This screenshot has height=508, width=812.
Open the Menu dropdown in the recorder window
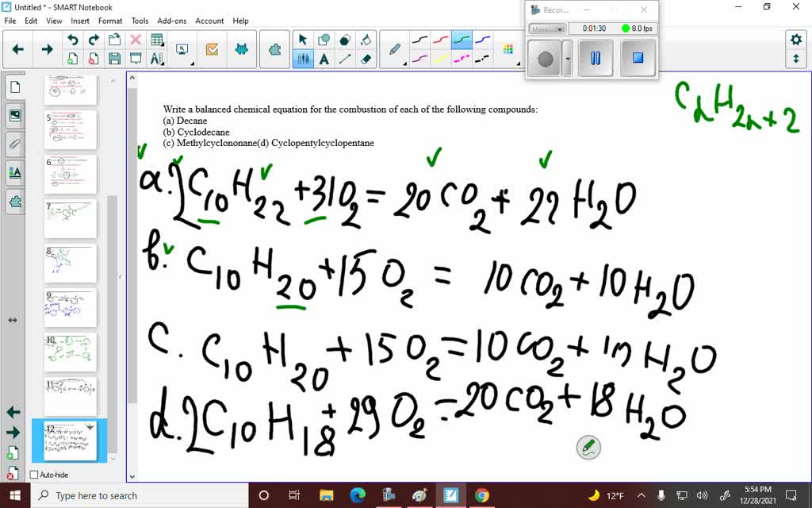pyautogui.click(x=547, y=29)
